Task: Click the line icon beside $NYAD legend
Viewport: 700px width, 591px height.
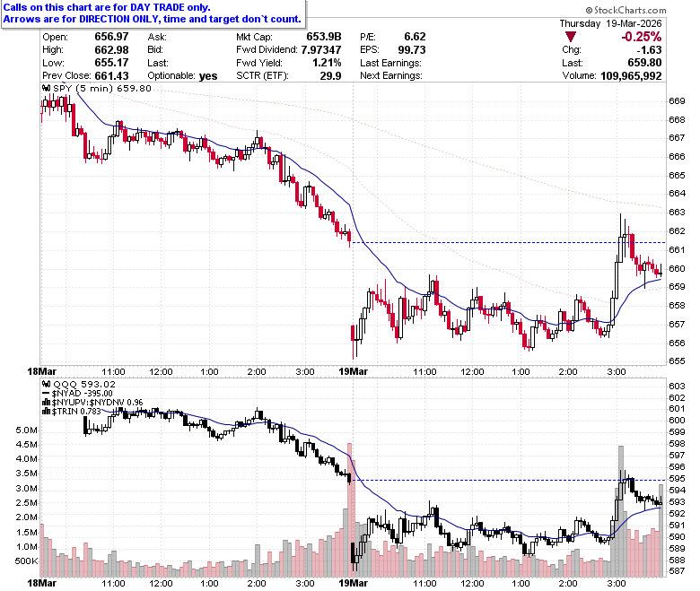Action: click(x=46, y=394)
